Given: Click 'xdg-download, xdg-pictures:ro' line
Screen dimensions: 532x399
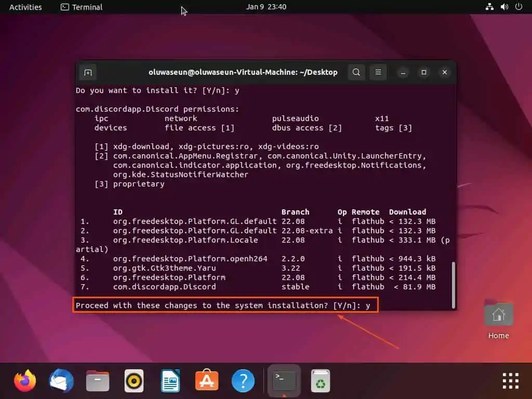Looking at the screenshot, I should (x=207, y=147).
